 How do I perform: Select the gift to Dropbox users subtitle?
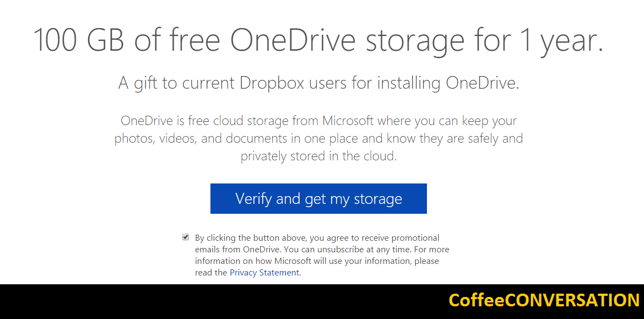point(319,83)
